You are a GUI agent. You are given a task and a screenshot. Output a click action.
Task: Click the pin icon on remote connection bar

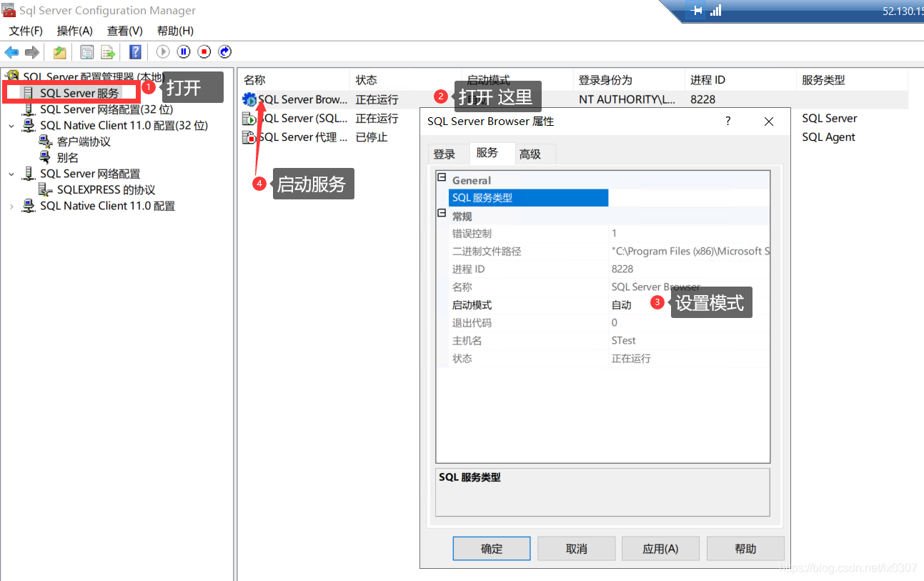pyautogui.click(x=697, y=11)
